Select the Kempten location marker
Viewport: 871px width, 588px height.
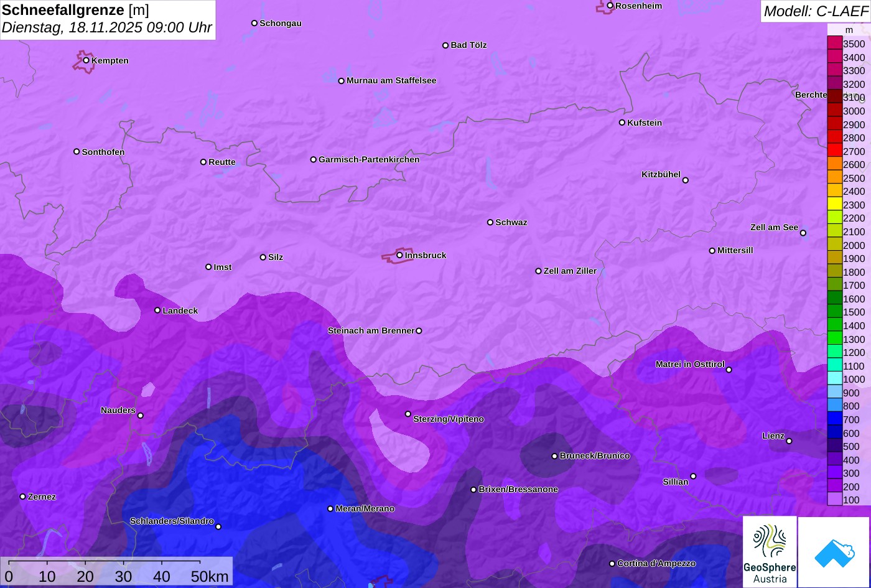point(86,60)
